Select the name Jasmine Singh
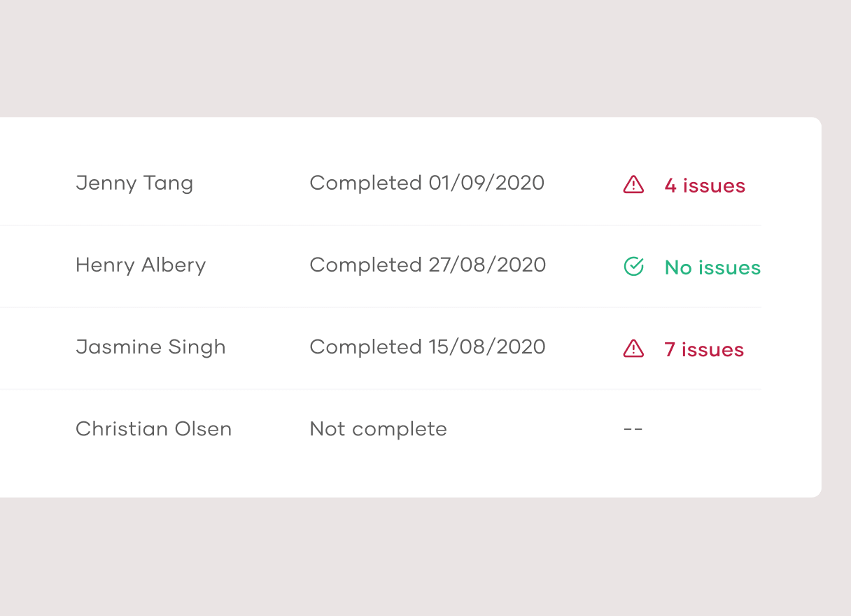Image resolution: width=851 pixels, height=616 pixels. tap(150, 347)
